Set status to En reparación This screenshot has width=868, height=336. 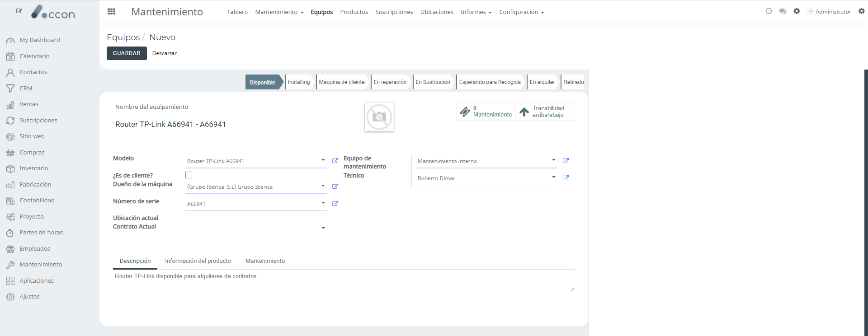(390, 82)
